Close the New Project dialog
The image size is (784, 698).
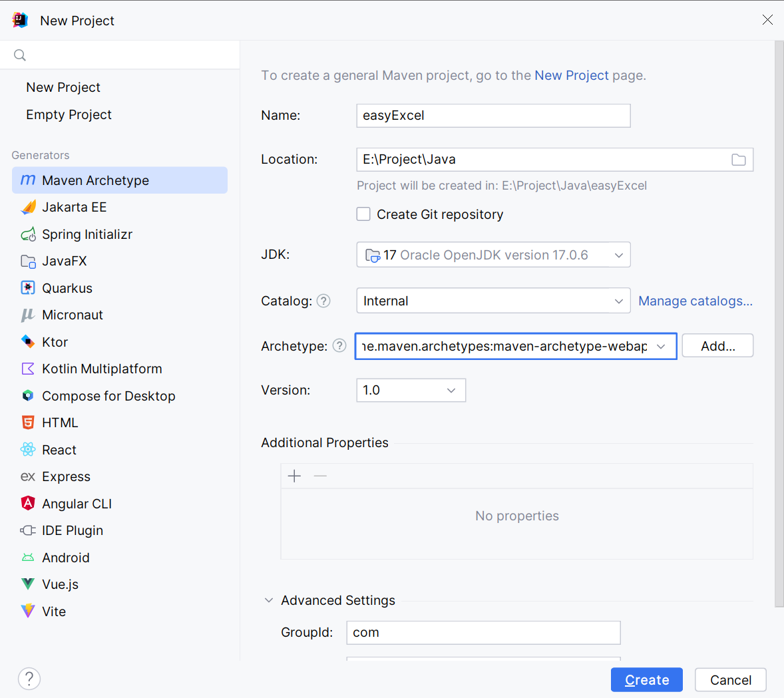click(767, 19)
